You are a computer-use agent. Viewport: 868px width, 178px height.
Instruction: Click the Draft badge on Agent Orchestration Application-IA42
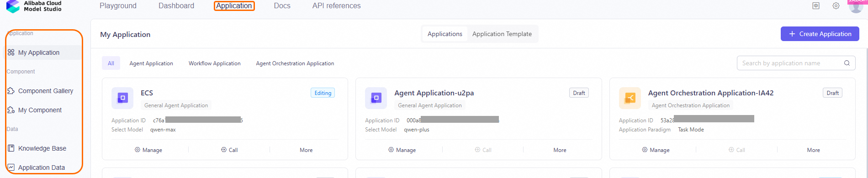coord(832,93)
